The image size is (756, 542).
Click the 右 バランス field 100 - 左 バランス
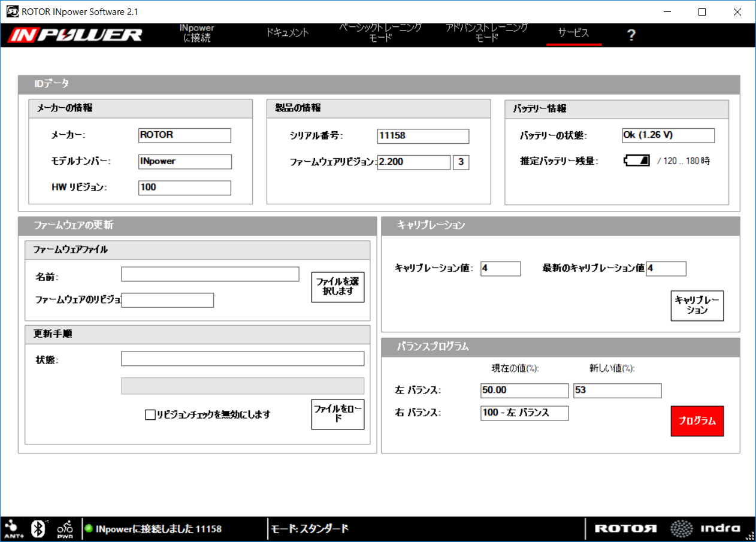coord(524,413)
